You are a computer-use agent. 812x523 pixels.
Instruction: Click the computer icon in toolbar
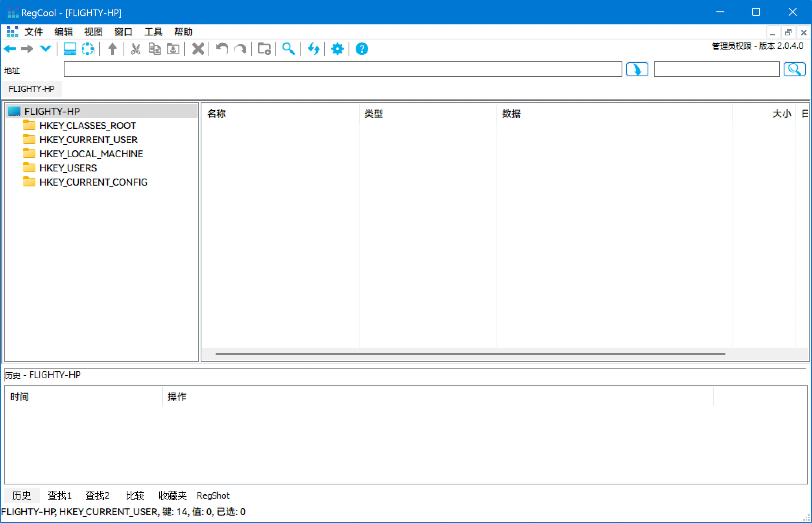pos(70,49)
